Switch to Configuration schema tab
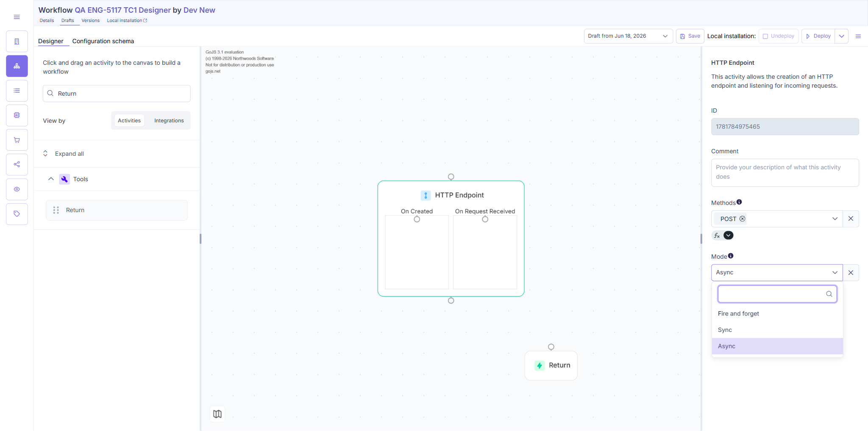 [x=103, y=41]
